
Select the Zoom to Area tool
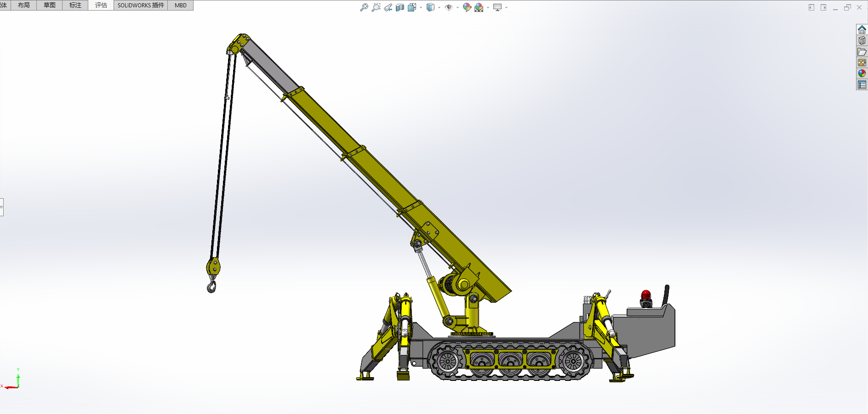pos(376,7)
